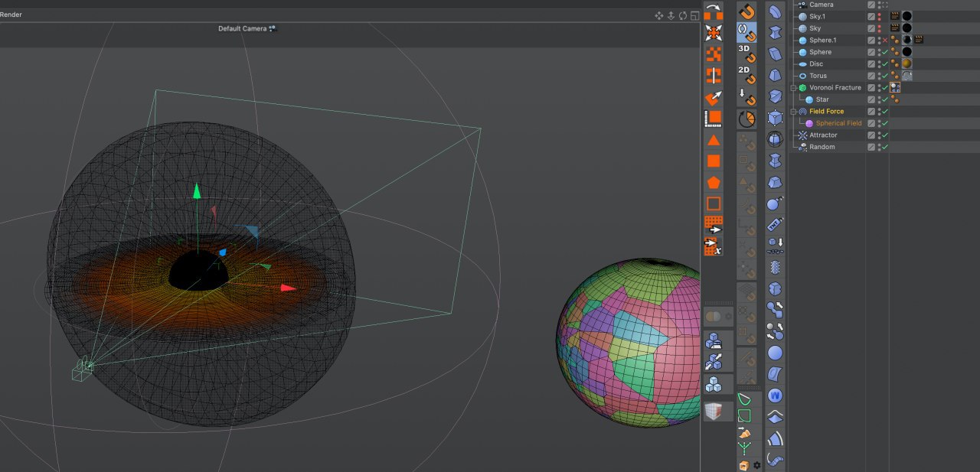Toggle Sky.1 red visibility dots
Image resolution: width=980 pixels, height=472 pixels.
coord(879,16)
